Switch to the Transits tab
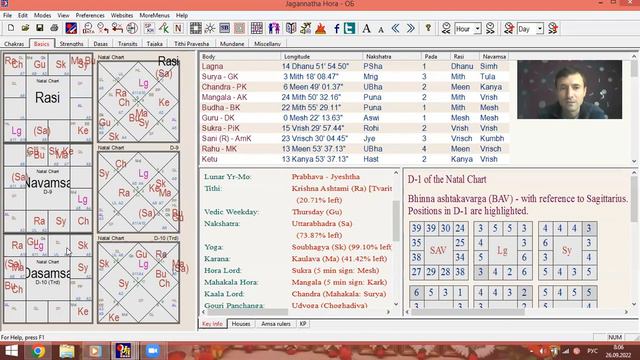 click(x=128, y=44)
